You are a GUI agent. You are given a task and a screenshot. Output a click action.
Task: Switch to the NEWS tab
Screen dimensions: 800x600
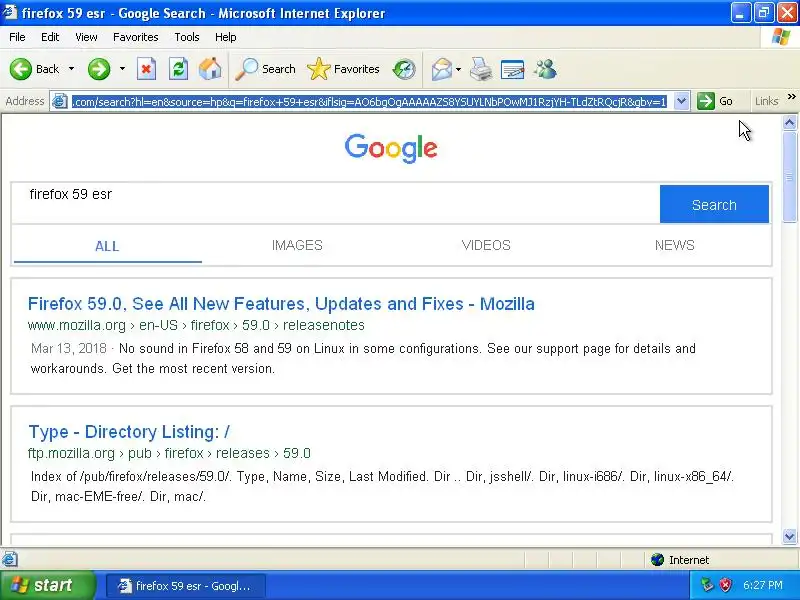(x=674, y=245)
